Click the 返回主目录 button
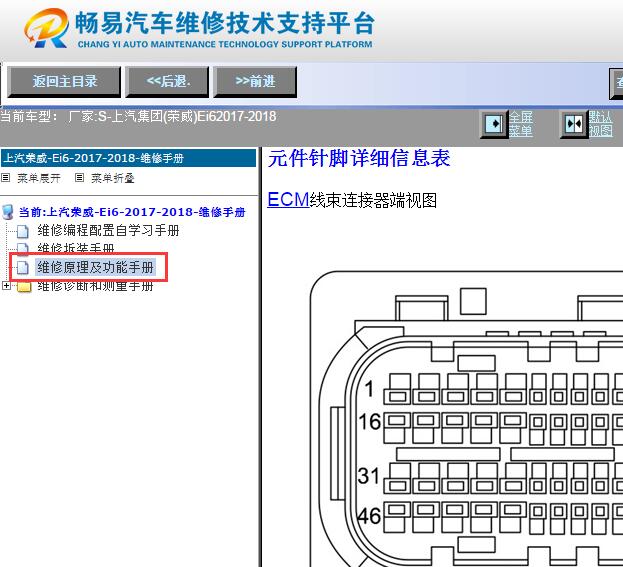623x567 pixels. (64, 82)
